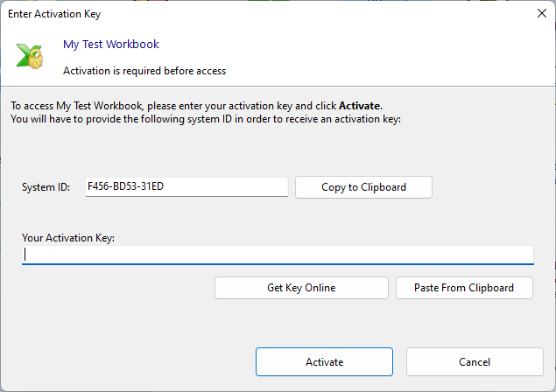Select the My Test Workbook heading
Viewport: 556px width, 392px height.
click(x=111, y=45)
